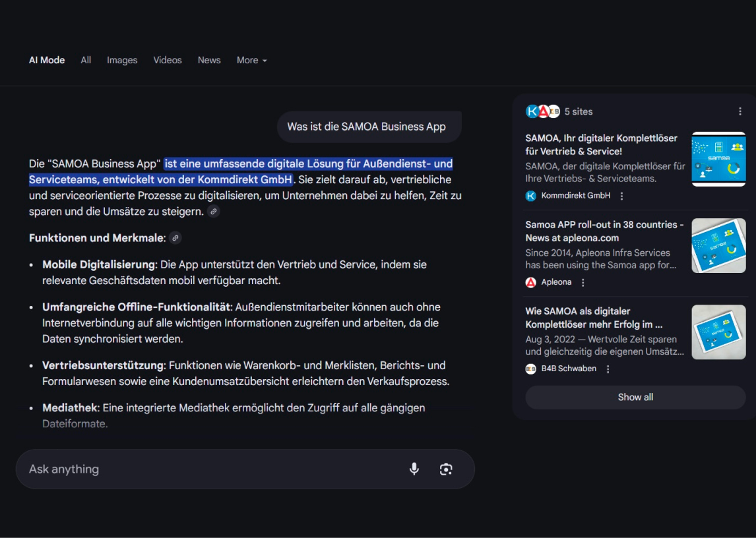This screenshot has height=538, width=756.
Task: Click the Show all sources button
Action: coord(635,398)
